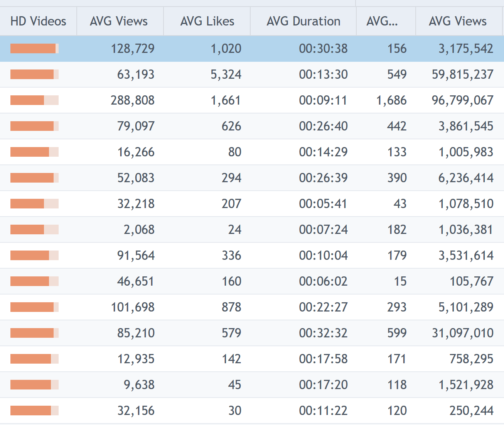The height and width of the screenshot is (425, 504).
Task: Click the 1,661 likes cell
Action: (226, 100)
